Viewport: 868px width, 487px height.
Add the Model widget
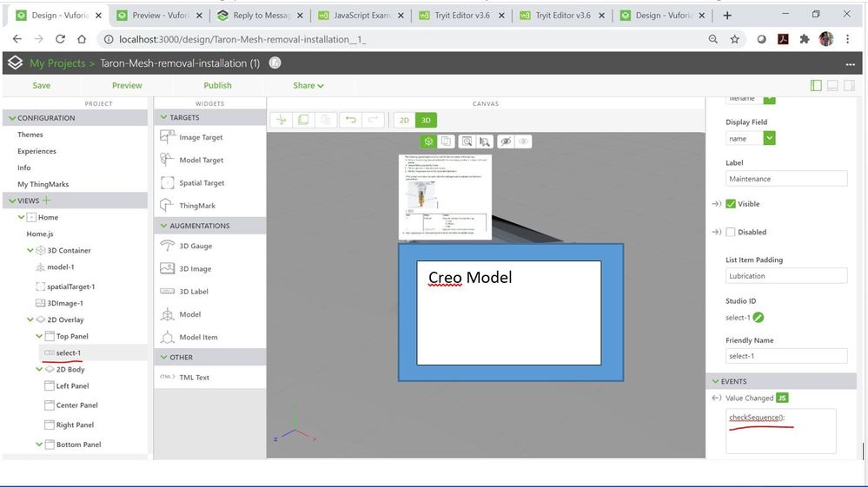[181, 314]
